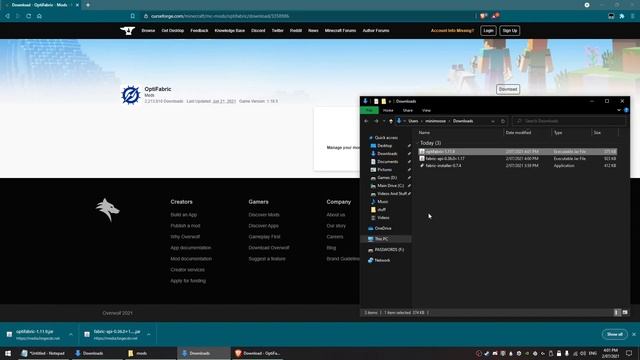Click Get Desktop in the CurseForge nav bar
The height and width of the screenshot is (360, 640).
point(173,31)
